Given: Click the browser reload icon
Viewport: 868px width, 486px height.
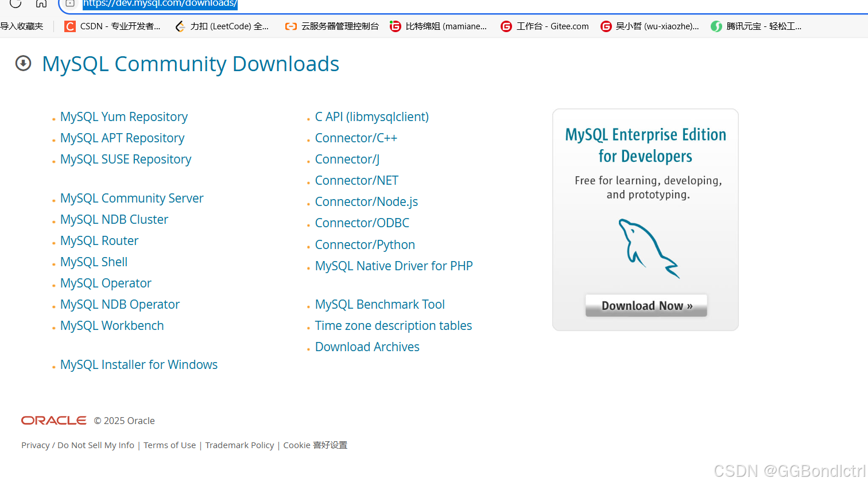Looking at the screenshot, I should tap(15, 3).
